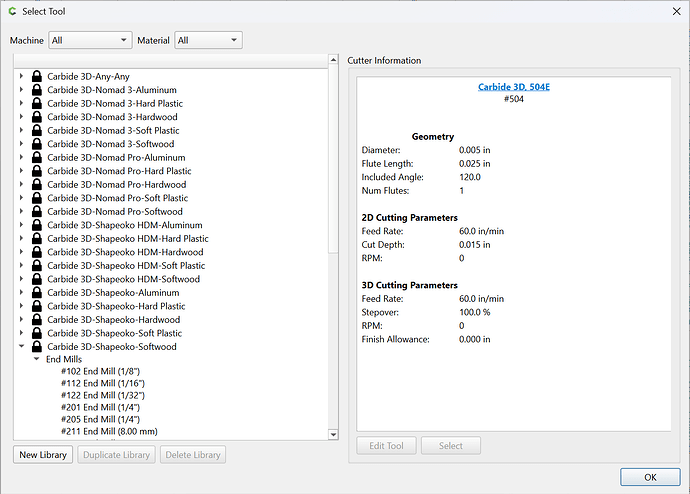Screen dimensions: 690x494
Task: Click the lock icon beside Shapeoko HDM-Soft Plastic
Action: tap(37, 265)
